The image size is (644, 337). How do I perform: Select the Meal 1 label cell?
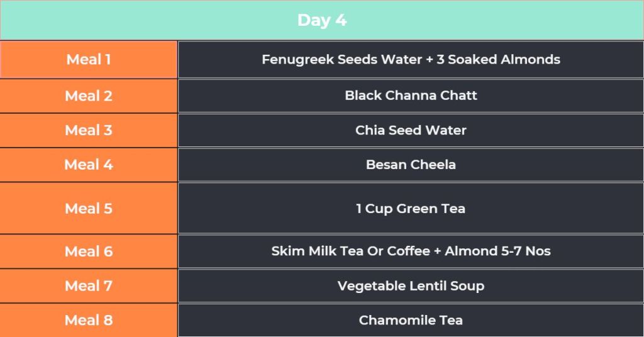coord(89,60)
